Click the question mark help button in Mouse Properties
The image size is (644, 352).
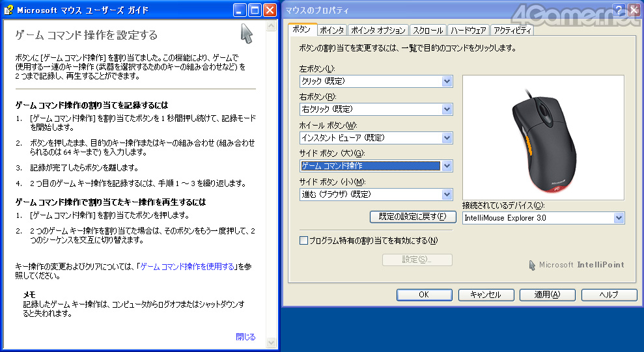point(619,10)
